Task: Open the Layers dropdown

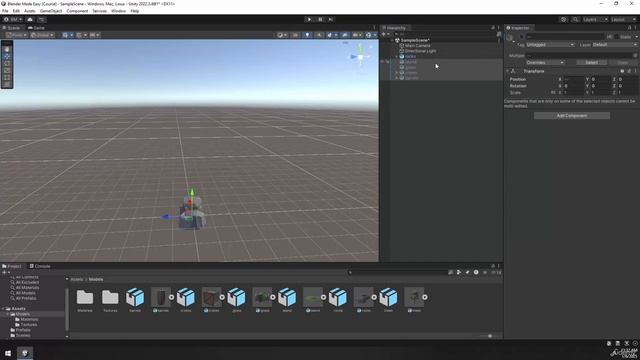Action: (x=595, y=19)
